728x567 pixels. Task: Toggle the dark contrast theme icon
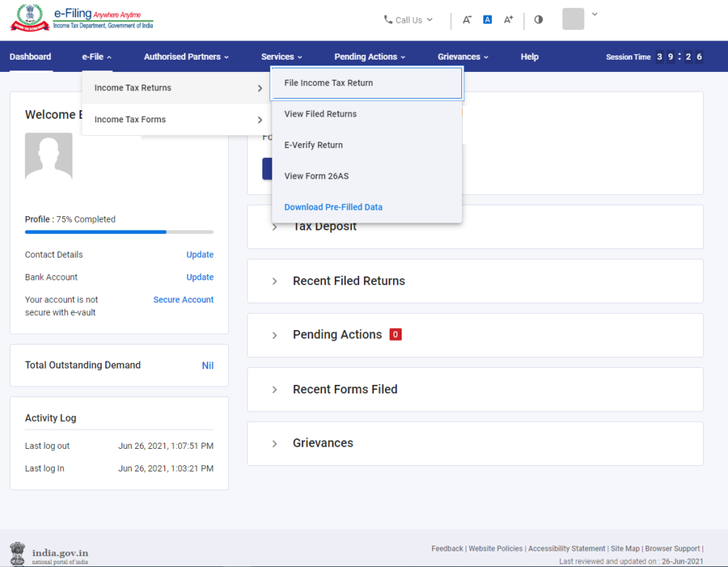pos(538,20)
